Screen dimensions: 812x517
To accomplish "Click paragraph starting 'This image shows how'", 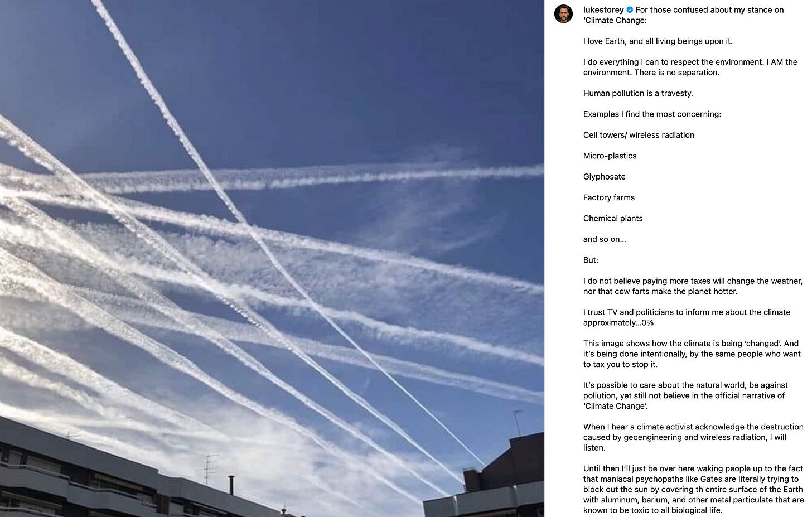I will tap(692, 354).
